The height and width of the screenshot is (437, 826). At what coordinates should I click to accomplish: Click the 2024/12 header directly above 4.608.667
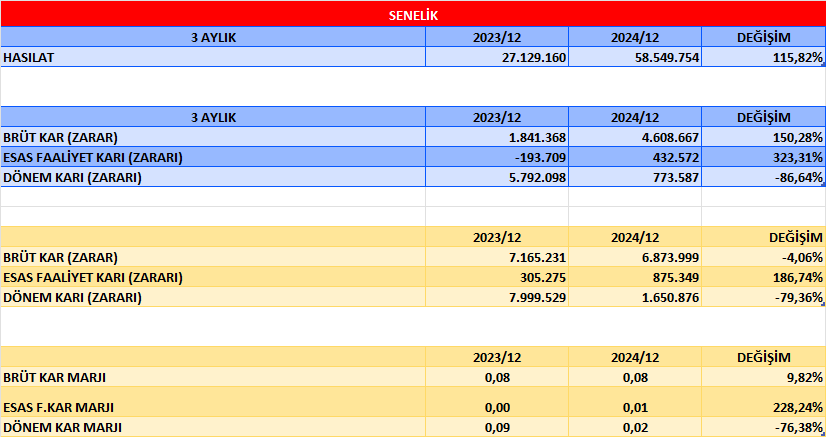[635, 117]
